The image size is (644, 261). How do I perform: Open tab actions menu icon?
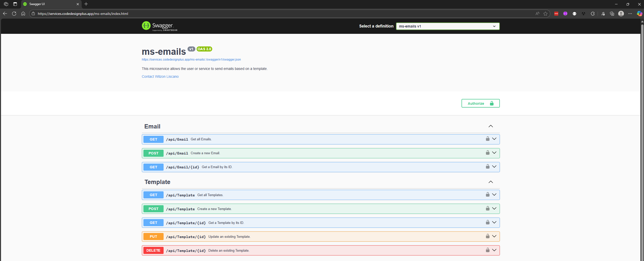15,4
